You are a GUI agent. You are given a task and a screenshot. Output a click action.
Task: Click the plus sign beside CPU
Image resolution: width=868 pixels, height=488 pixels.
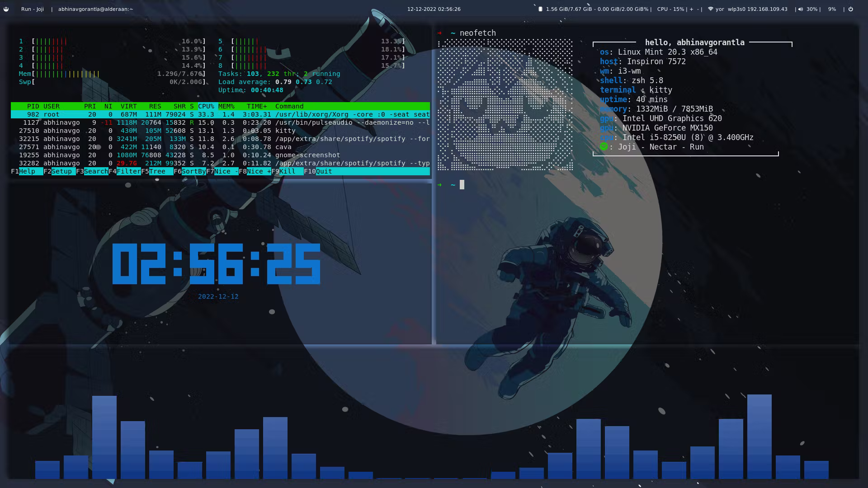tap(691, 9)
